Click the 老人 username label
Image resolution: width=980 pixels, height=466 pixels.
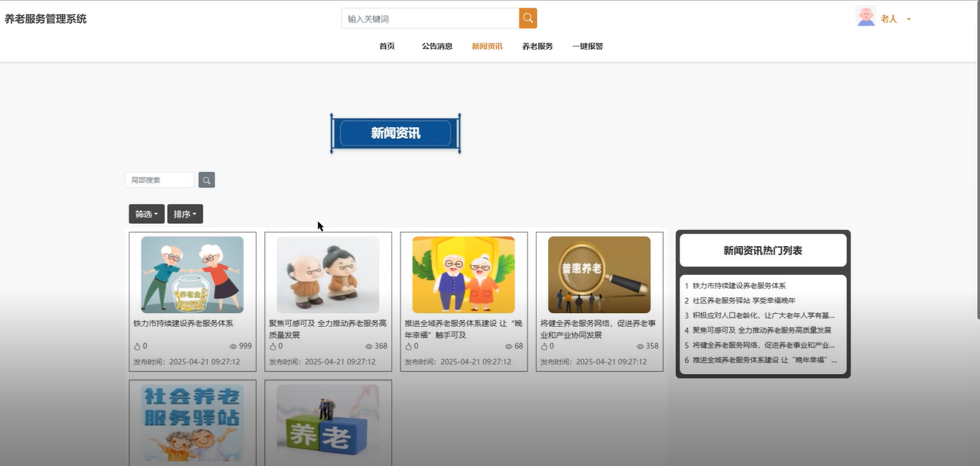pyautogui.click(x=889, y=19)
